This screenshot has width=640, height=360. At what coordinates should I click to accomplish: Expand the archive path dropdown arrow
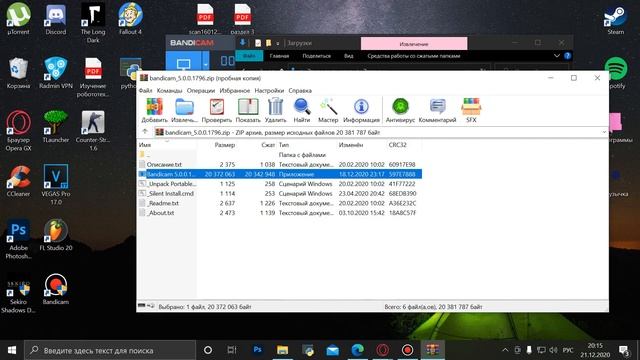604,132
